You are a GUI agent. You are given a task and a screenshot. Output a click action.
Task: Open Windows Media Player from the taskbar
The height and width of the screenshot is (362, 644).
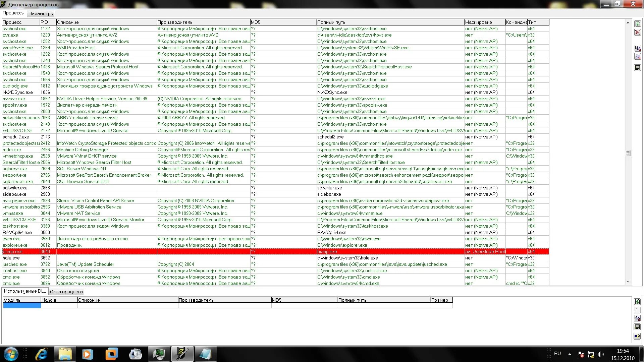point(88,354)
